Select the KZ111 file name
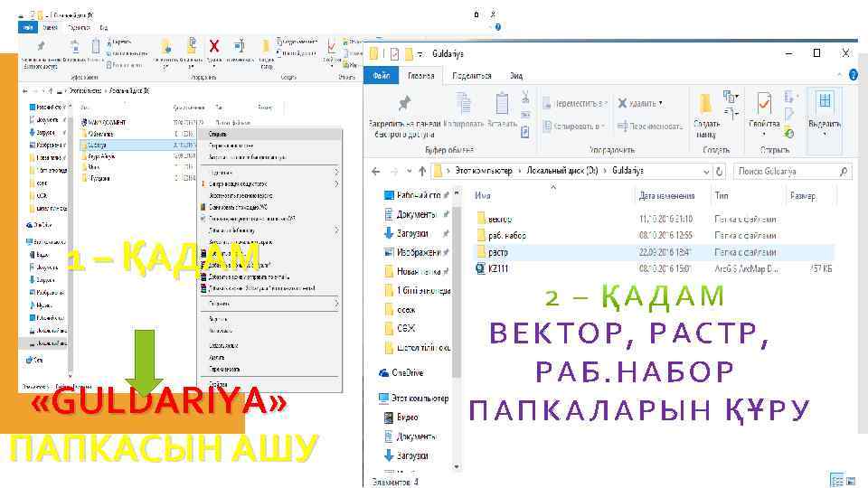 (x=498, y=269)
